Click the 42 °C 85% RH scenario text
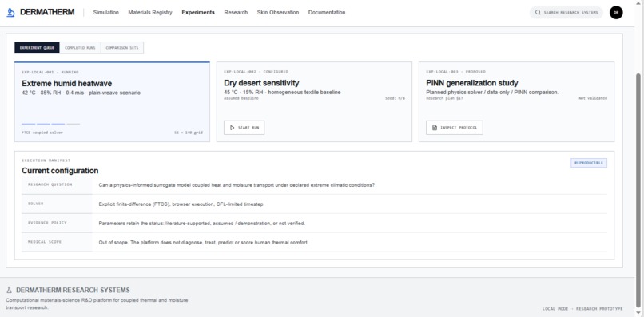This screenshot has height=317, width=644. click(x=81, y=93)
